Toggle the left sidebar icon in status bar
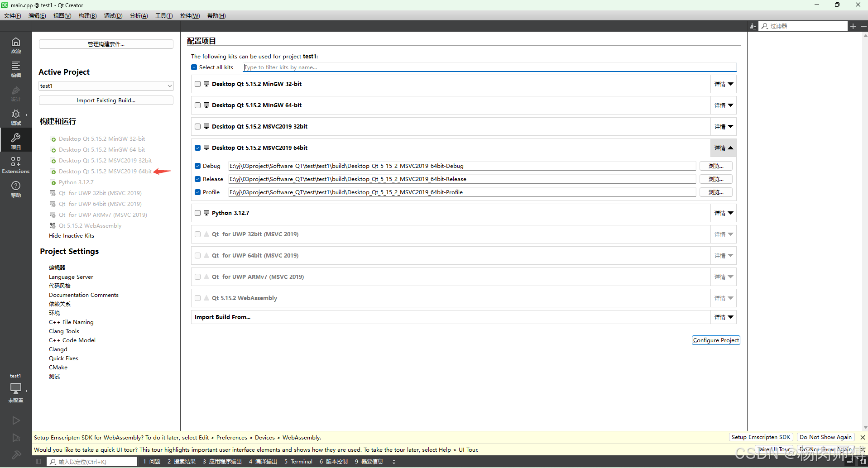 (38, 462)
